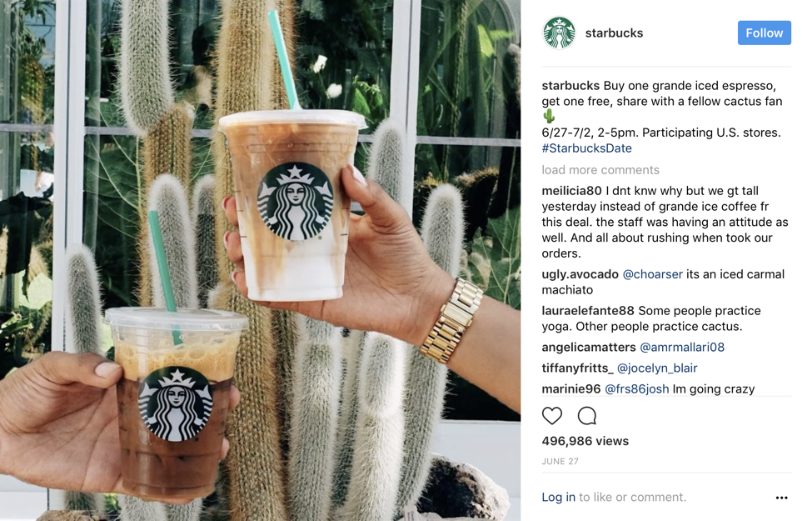The image size is (812, 521).
Task: Open the starbucks username in header
Action: tap(614, 33)
